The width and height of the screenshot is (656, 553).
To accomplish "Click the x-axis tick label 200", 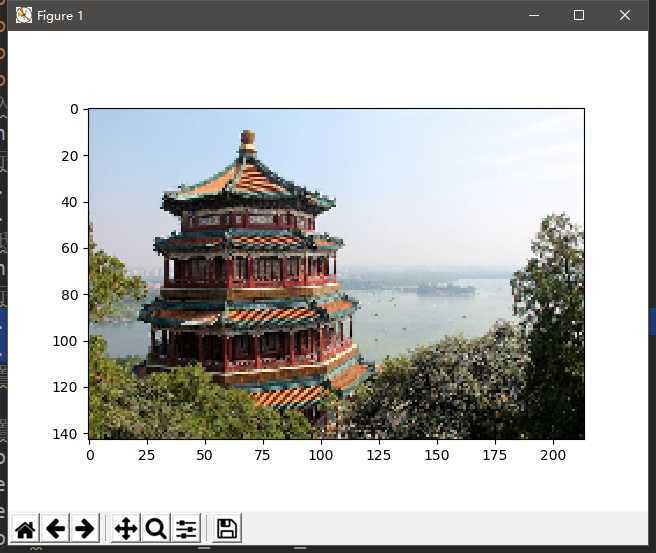I will (553, 455).
